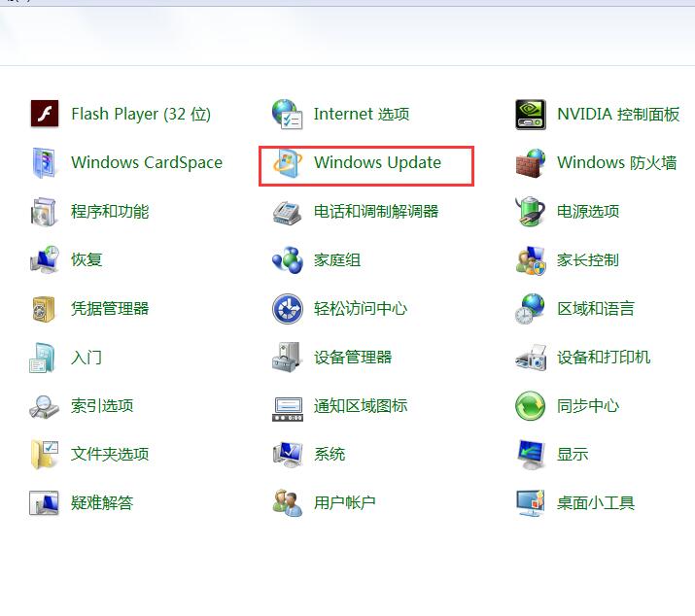The width and height of the screenshot is (695, 616).
Task: Click the 索引选项 magnifier icon
Action: tap(44, 406)
